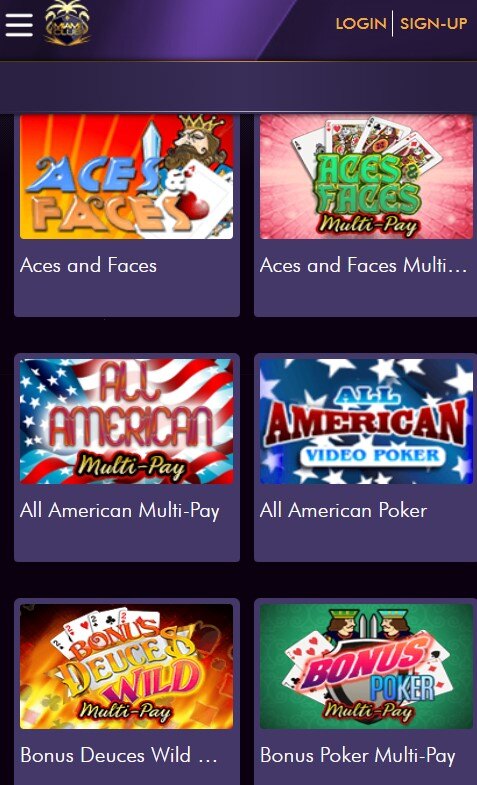Open the SIGN-UP link
Image resolution: width=477 pixels, height=785 pixels.
coord(433,24)
